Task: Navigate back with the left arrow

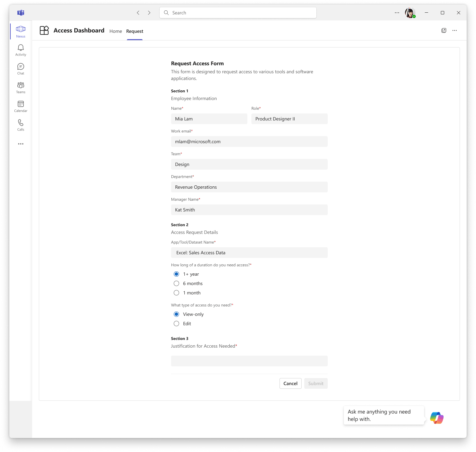Action: tap(138, 13)
